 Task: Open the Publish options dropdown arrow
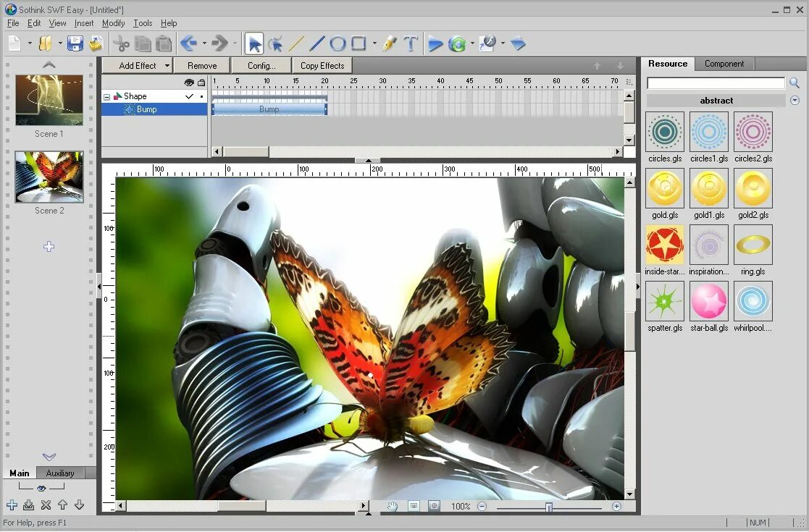[503, 44]
